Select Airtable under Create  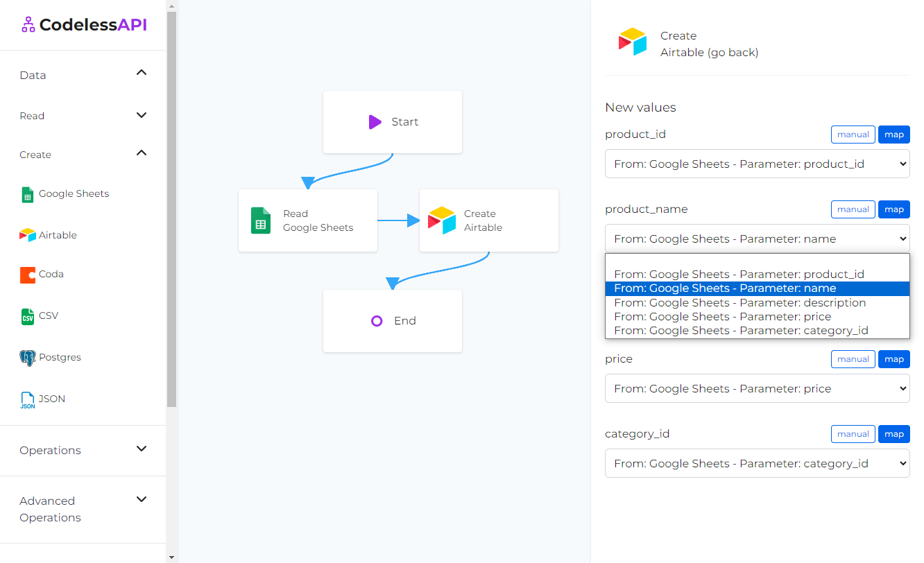click(58, 235)
